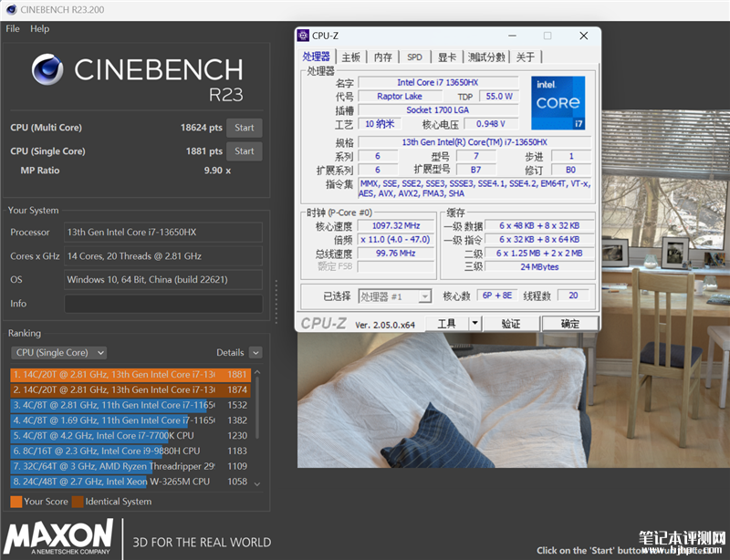Click the brown Identical System legend swatch
This screenshot has width=730, height=560.
[x=78, y=502]
